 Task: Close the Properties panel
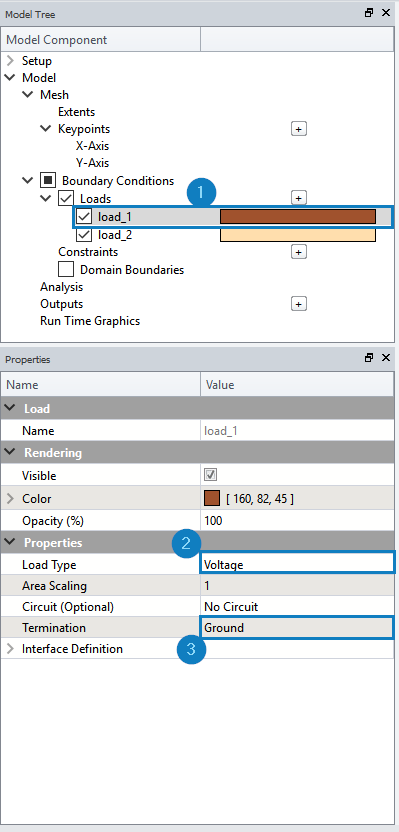click(386, 358)
